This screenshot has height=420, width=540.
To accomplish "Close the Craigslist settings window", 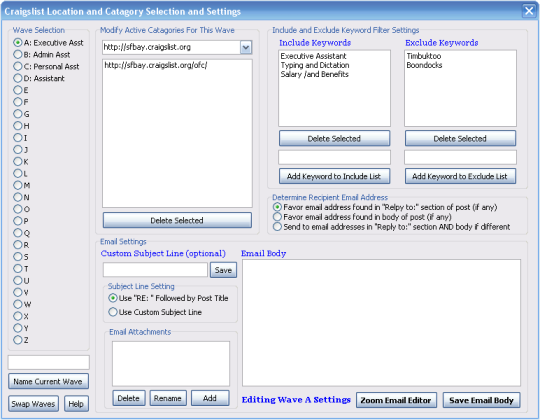I will [529, 11].
